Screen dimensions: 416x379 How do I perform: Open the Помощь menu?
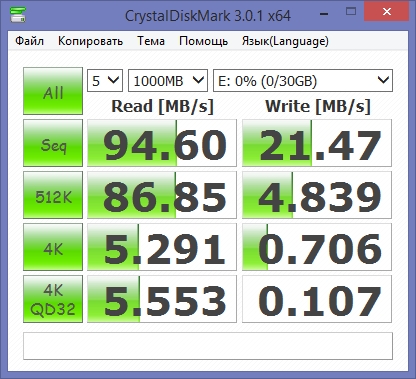tap(203, 41)
